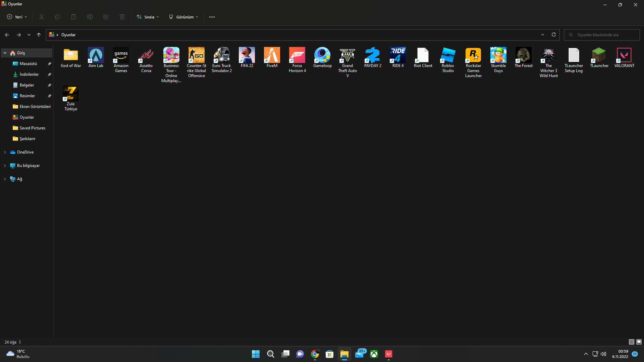Click search bar in Explorer
Screen dimensions: 644x362
(x=602, y=35)
